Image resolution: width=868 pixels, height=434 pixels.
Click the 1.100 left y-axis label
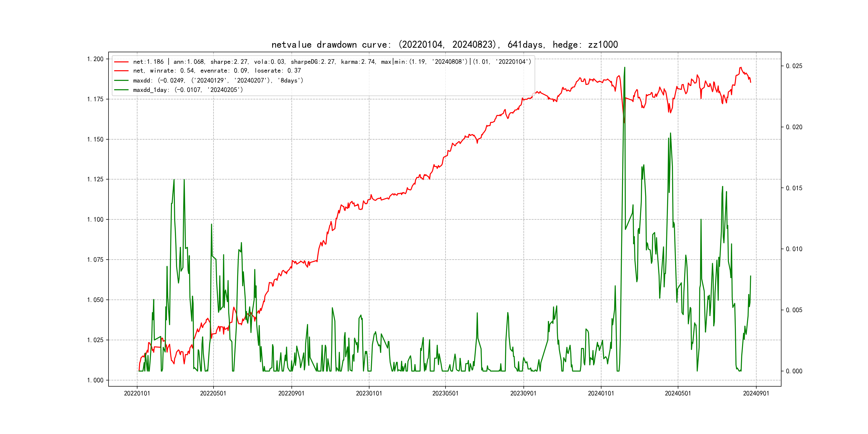click(95, 220)
